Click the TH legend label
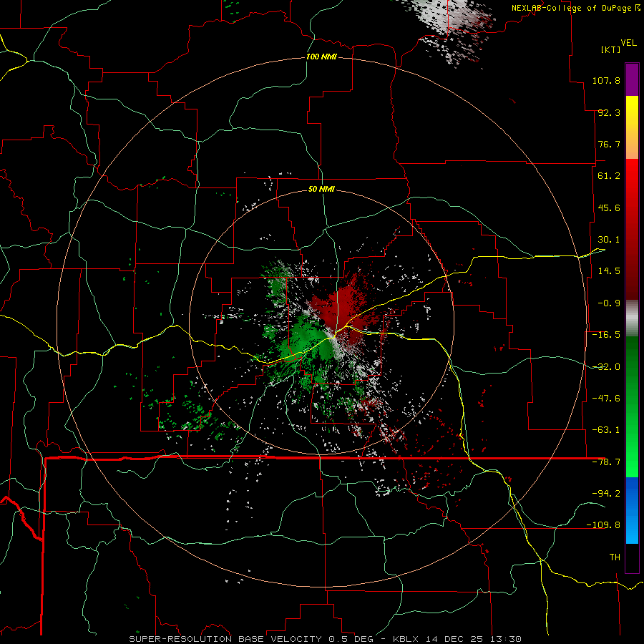 tap(615, 557)
